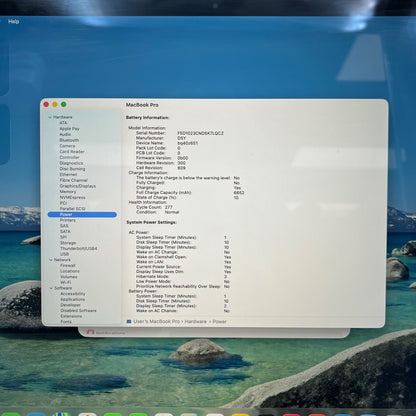Select Firewall under Network

click(x=68, y=265)
